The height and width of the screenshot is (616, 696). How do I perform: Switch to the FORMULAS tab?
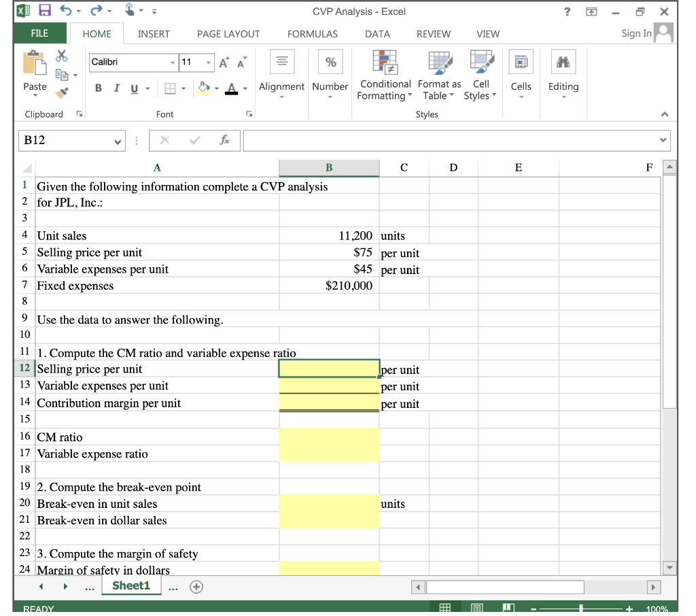pyautogui.click(x=313, y=34)
